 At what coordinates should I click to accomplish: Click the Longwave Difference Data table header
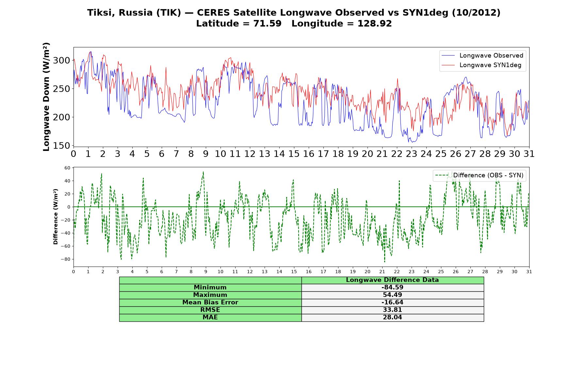(392, 280)
